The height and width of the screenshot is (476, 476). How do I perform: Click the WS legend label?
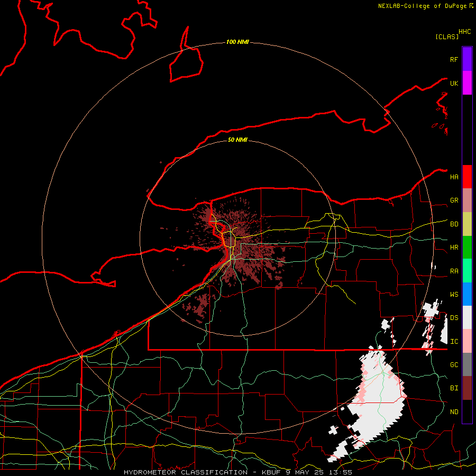point(454,295)
